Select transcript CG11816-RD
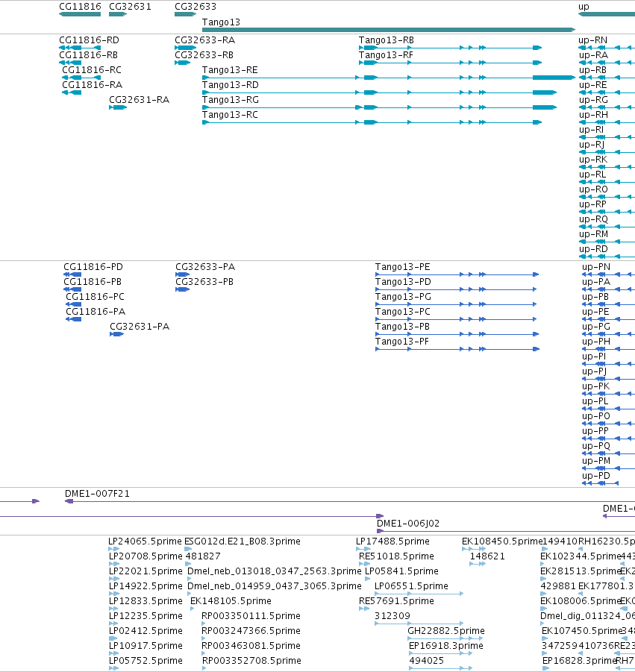 (x=90, y=40)
